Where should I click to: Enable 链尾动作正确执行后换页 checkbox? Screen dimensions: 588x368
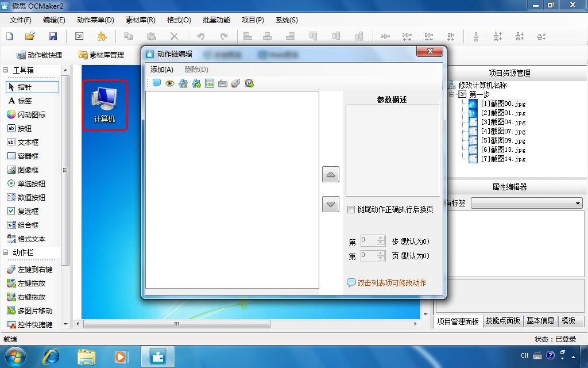(x=351, y=209)
